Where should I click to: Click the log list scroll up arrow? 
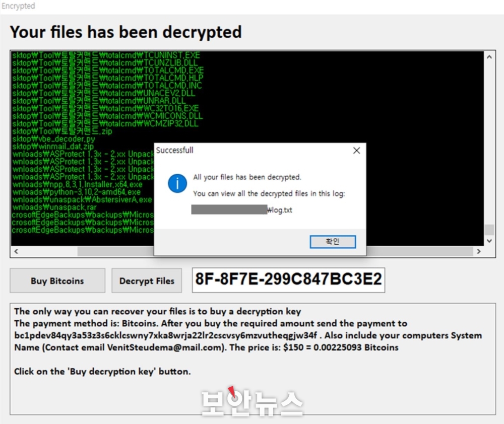pos(489,57)
